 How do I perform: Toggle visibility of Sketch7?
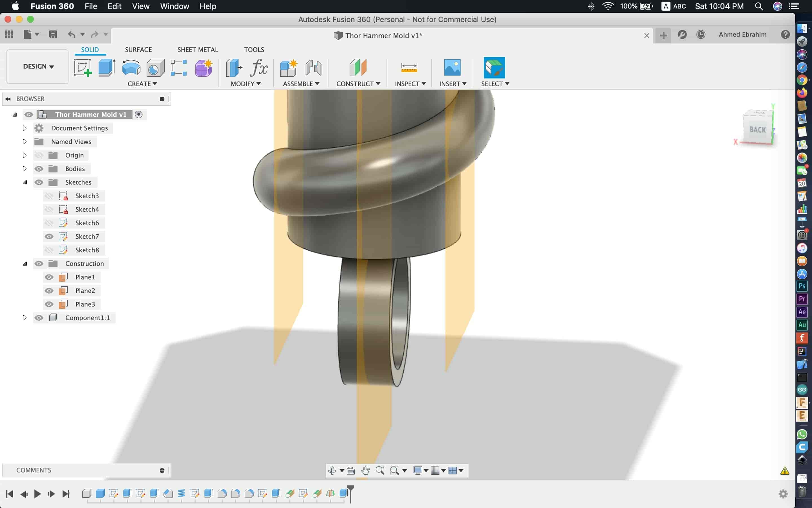click(x=49, y=237)
